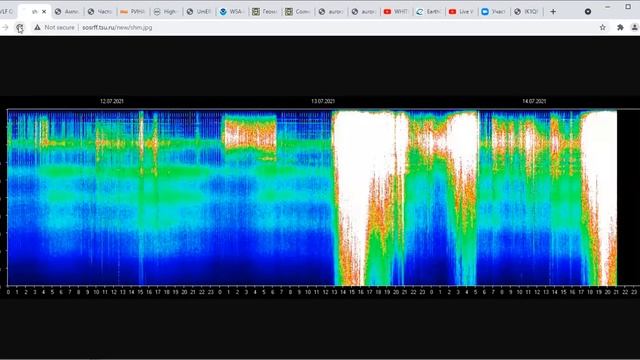Viewport: 640px width, 360px height.
Task: Open the WHIT YouTube tab
Action: [x=397, y=12]
